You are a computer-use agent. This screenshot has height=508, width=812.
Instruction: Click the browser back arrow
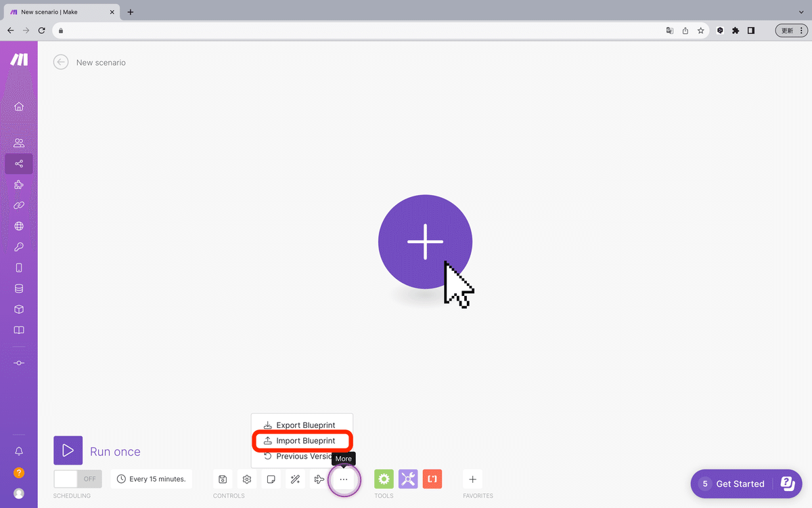(11, 30)
